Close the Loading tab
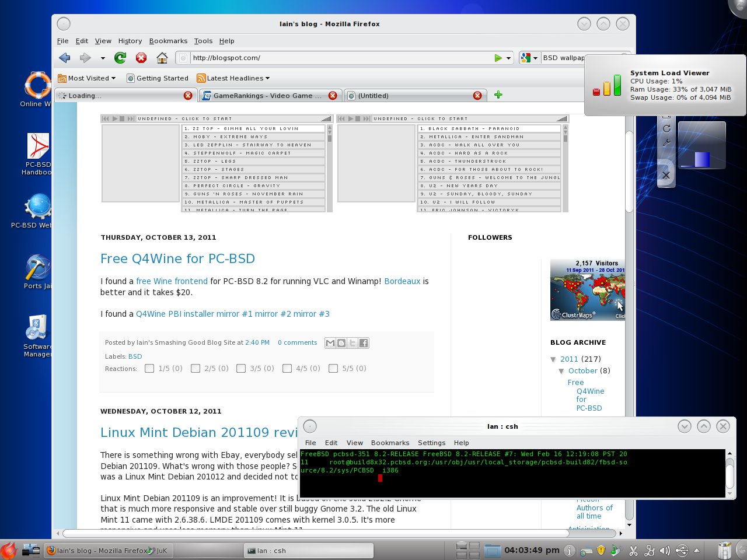Viewport: 747px width, 560px height. tap(188, 96)
